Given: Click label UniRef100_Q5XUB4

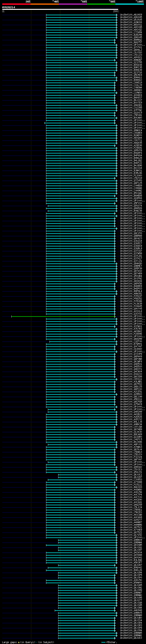Looking at the screenshot, I should click(x=131, y=276).
